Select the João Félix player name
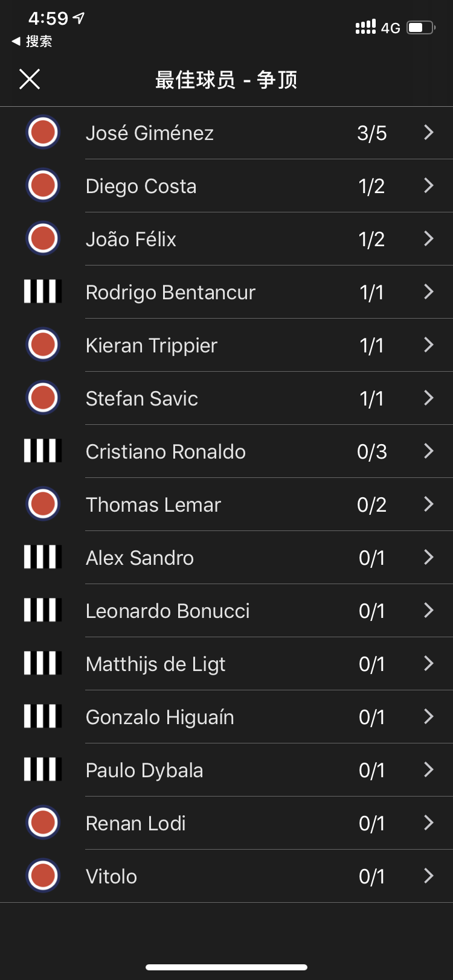Viewport: 453px width, 980px height. tap(131, 239)
